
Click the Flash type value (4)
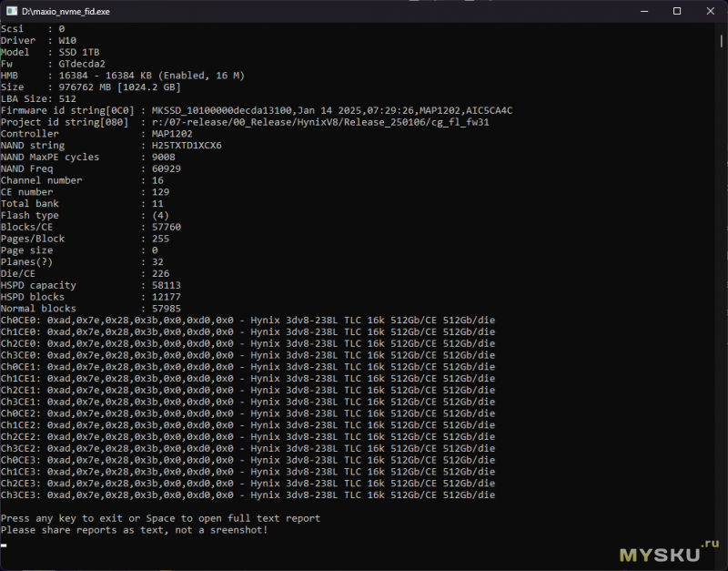click(160, 215)
